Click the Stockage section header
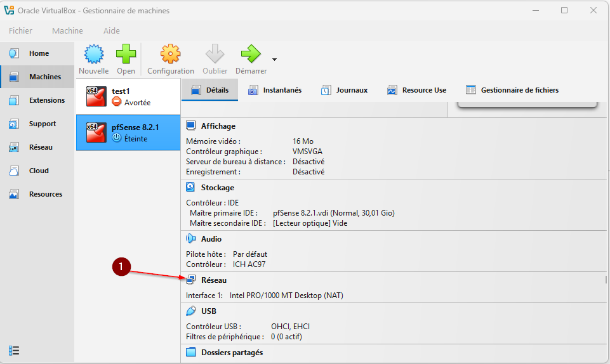Screen dimensions: 610x364 coord(217,188)
